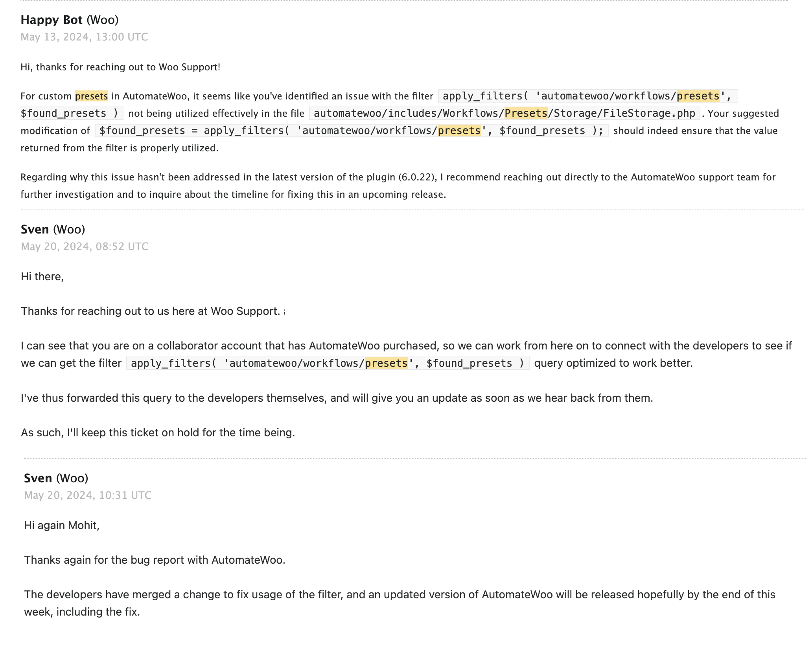
Task: Click the May 20, 2024, 08:52 UTC timestamp
Action: point(85,246)
